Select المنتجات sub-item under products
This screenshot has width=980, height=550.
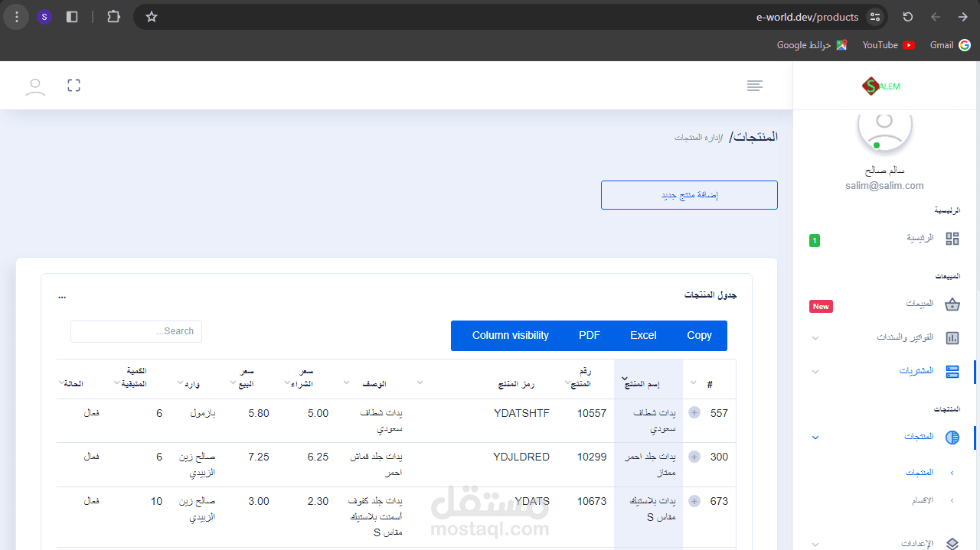click(920, 473)
